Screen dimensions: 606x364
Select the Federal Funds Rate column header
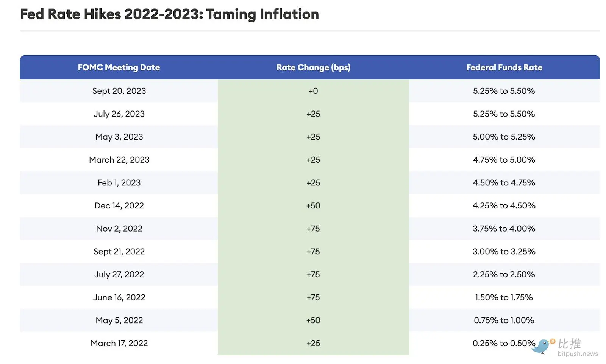click(504, 67)
